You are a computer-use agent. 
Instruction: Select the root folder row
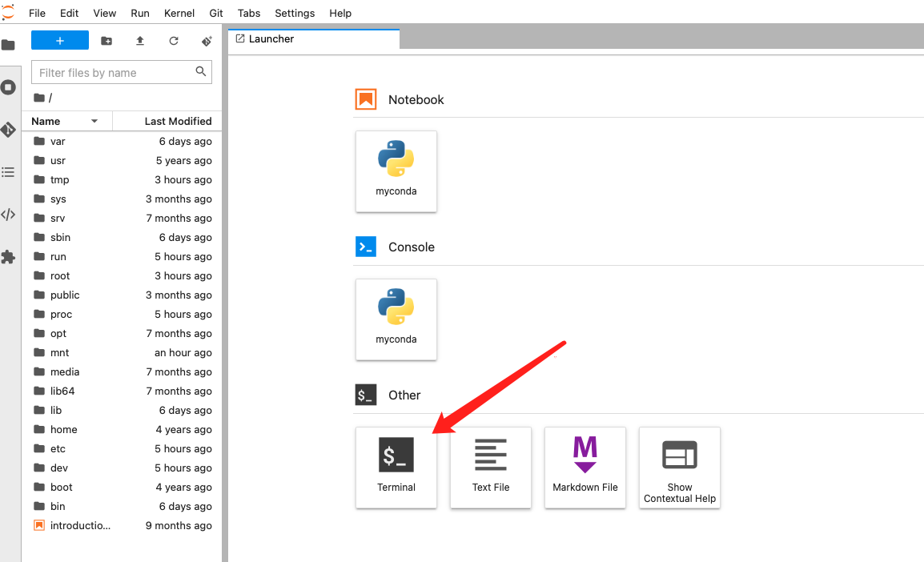(x=122, y=275)
